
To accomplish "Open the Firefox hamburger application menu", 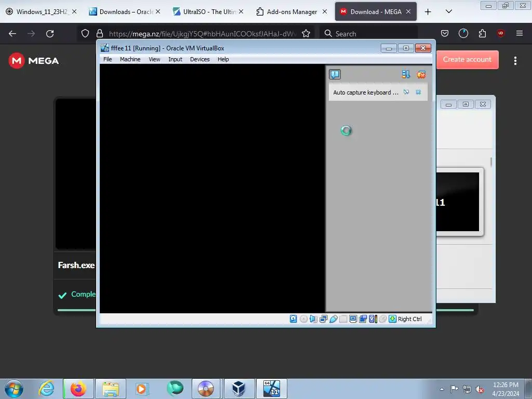I will (519, 33).
